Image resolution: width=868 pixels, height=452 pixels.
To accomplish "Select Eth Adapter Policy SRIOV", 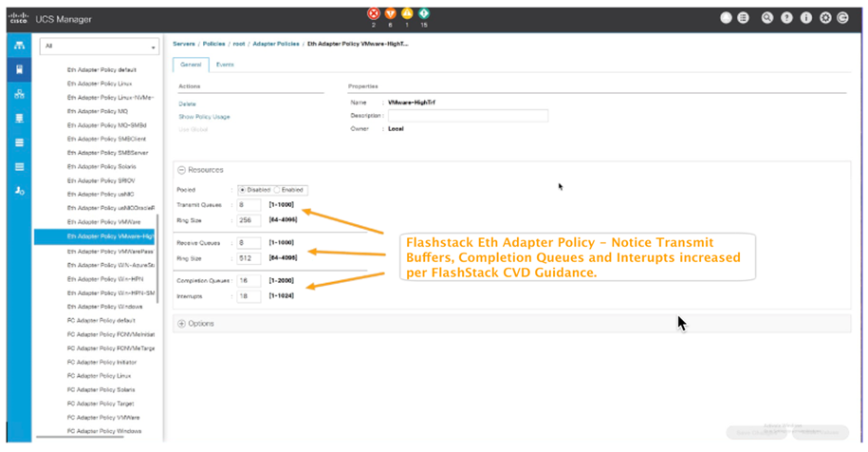I will tap(101, 180).
